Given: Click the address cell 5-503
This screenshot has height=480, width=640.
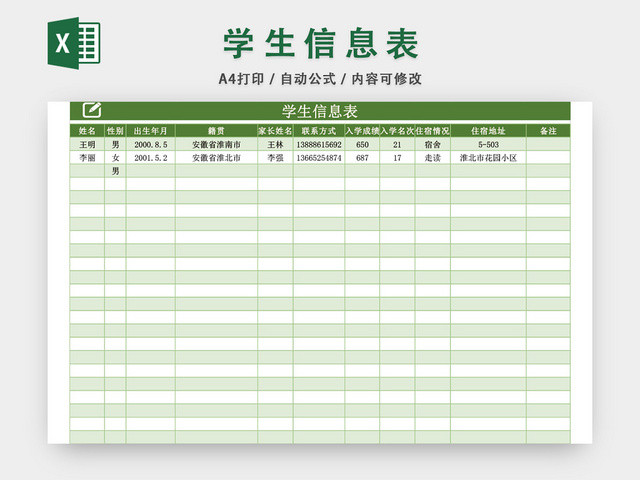Looking at the screenshot, I should (x=488, y=144).
